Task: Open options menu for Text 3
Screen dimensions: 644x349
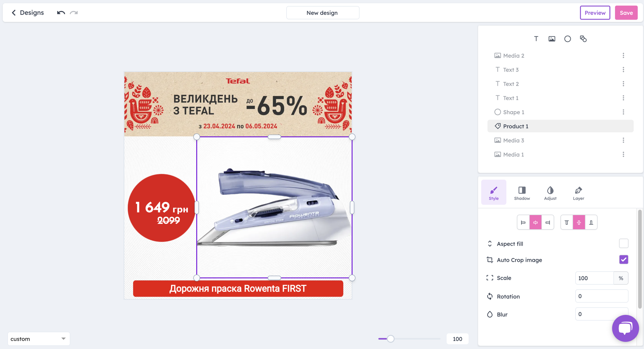Action: tap(623, 70)
